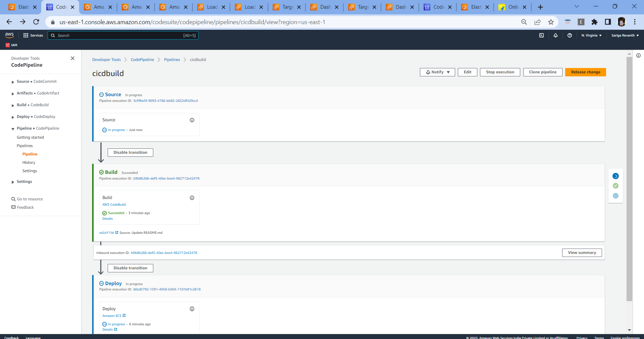This screenshot has height=339, width=644.
Task: Open the page info panel icon
Action: [638, 56]
